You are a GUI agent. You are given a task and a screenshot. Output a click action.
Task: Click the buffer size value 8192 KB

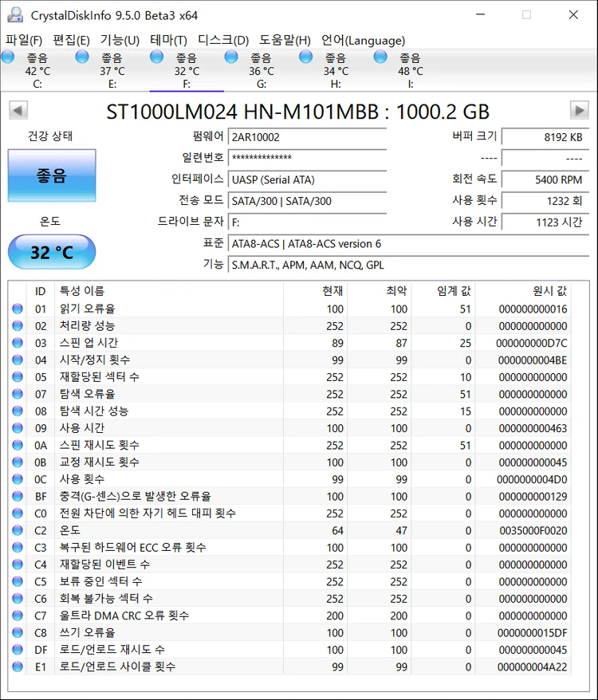pyautogui.click(x=545, y=136)
